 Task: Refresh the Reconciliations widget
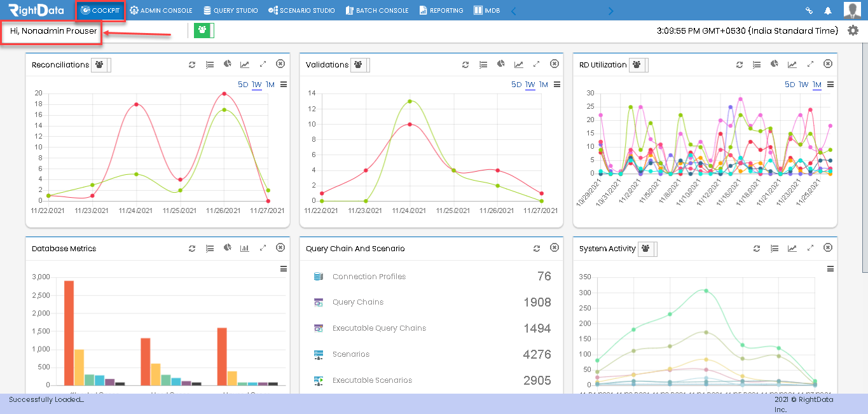[x=192, y=64]
